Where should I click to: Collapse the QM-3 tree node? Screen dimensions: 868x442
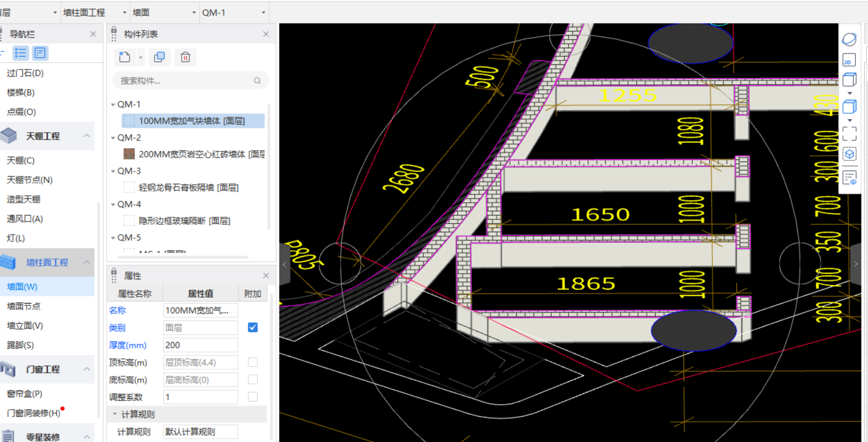click(113, 171)
